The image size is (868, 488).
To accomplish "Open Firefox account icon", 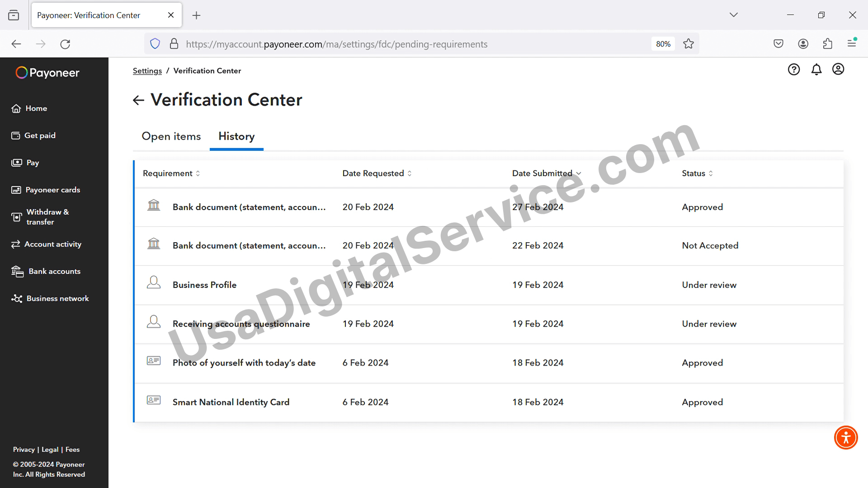I will click(x=803, y=44).
